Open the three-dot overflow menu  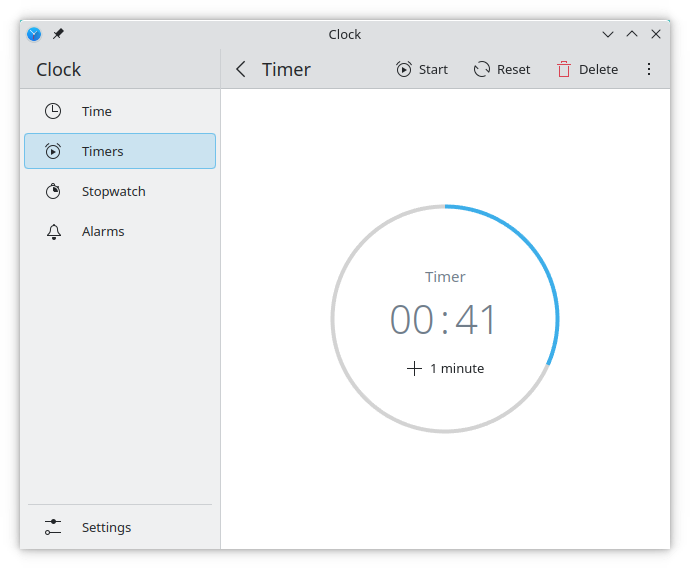coord(648,69)
